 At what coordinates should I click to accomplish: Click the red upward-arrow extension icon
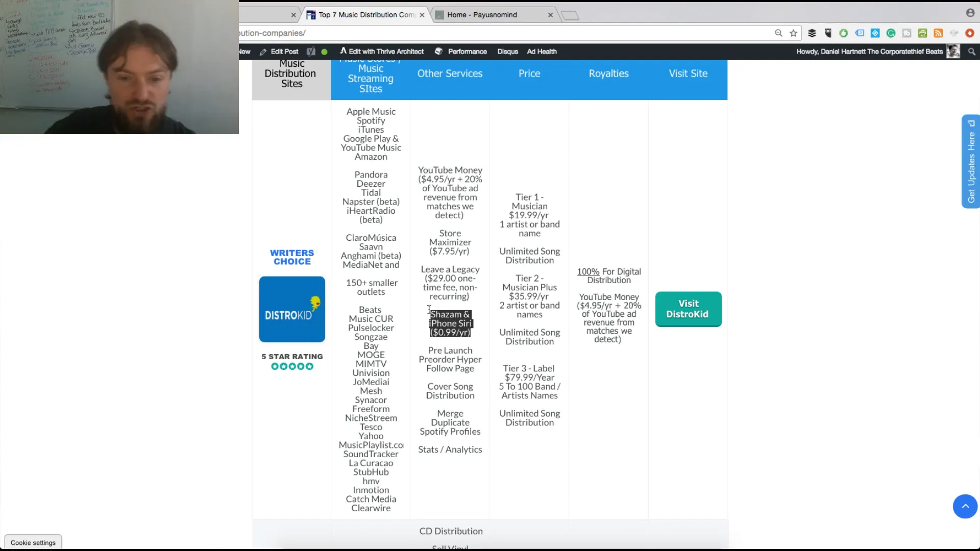tap(970, 33)
